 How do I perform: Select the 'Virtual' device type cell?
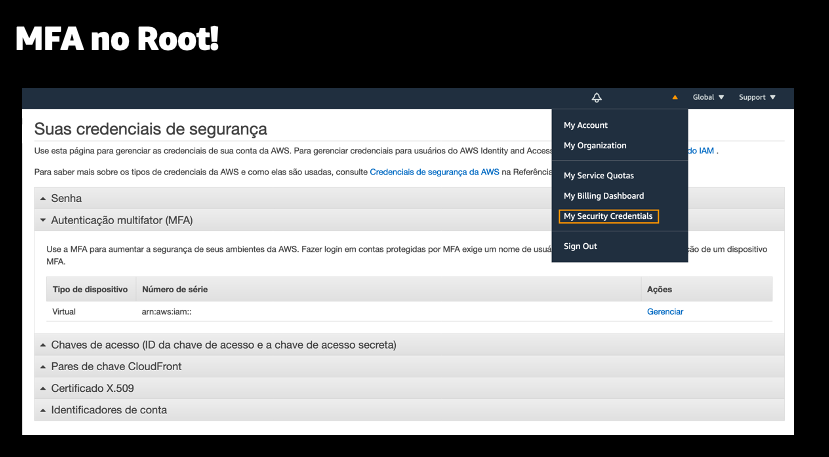click(64, 312)
